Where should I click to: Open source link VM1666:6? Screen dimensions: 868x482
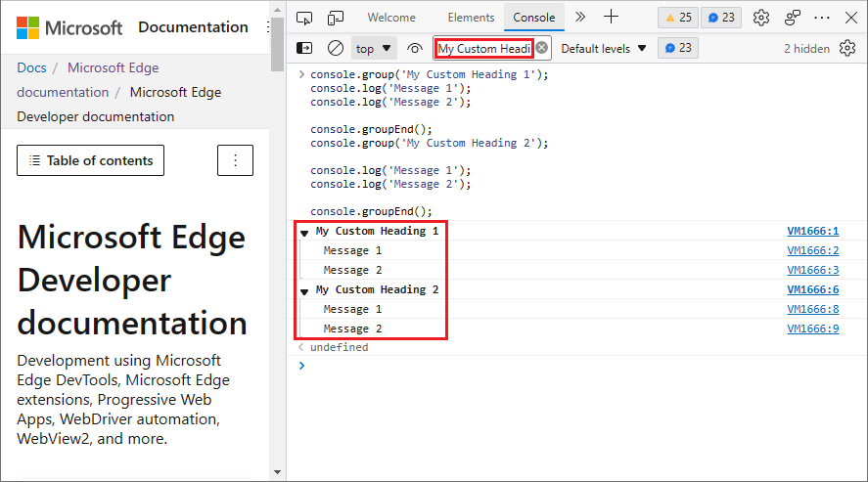click(x=812, y=289)
